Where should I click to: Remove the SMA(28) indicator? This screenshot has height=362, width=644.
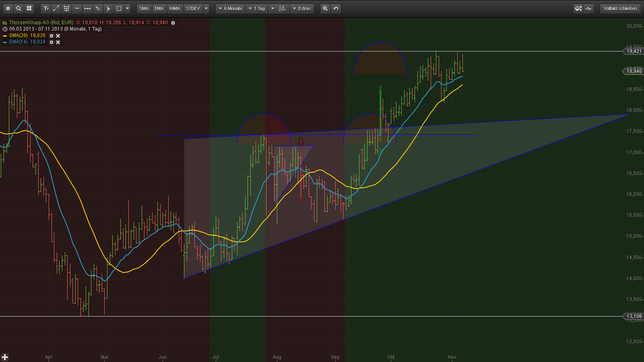click(58, 36)
